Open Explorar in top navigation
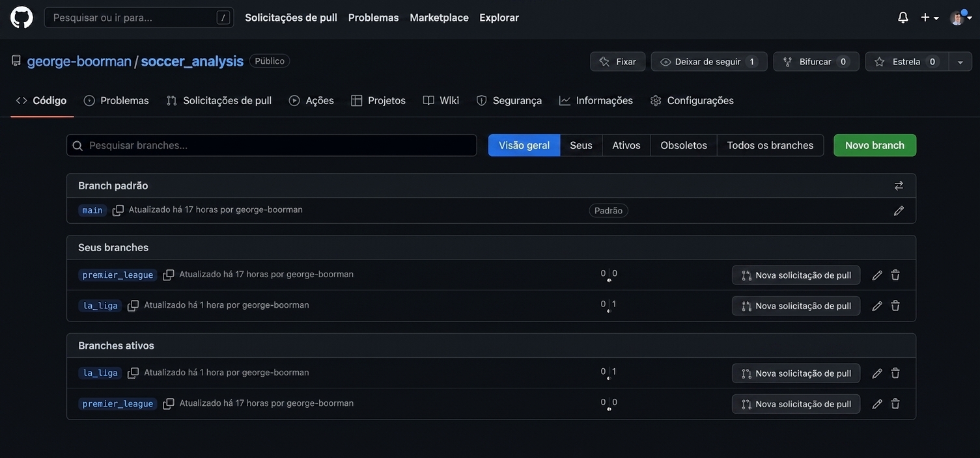This screenshot has height=458, width=980. coord(499,18)
